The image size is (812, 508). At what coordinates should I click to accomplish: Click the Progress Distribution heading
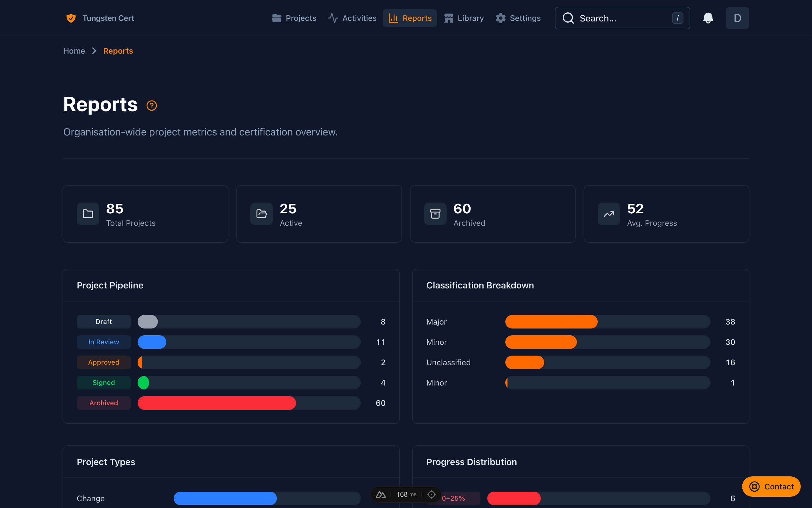click(471, 462)
